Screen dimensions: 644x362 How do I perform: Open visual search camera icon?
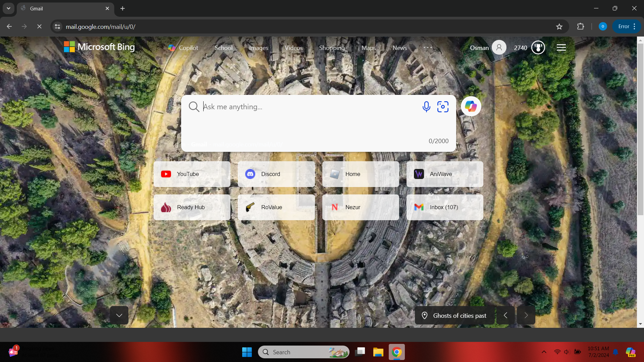point(443,107)
